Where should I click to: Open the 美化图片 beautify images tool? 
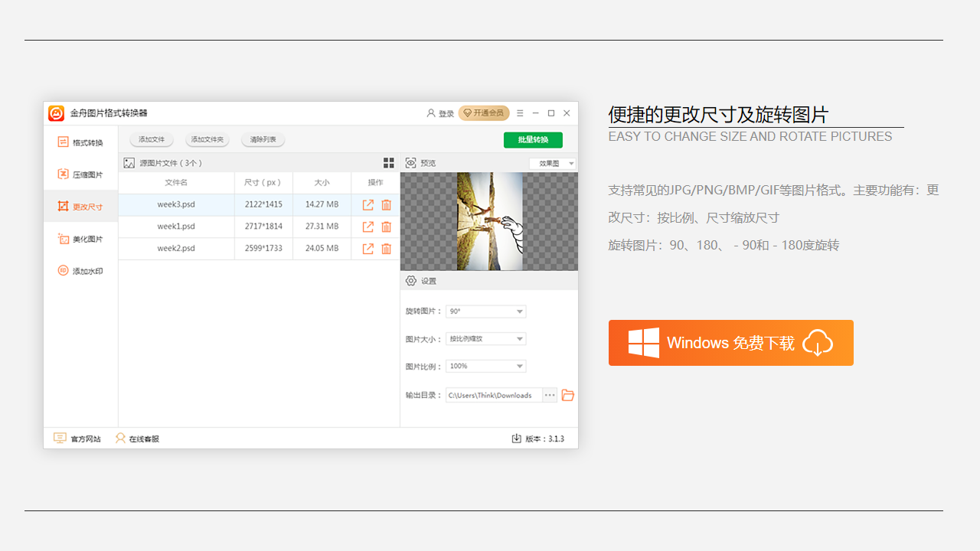click(80, 238)
